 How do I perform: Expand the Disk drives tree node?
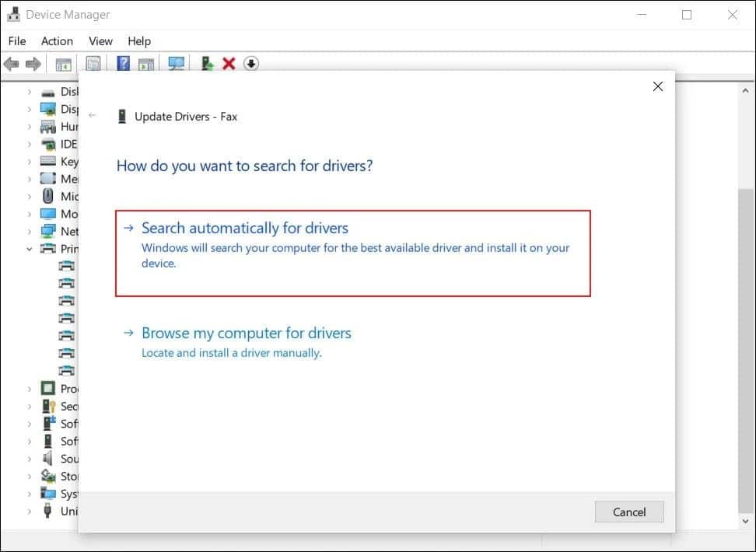[x=29, y=91]
